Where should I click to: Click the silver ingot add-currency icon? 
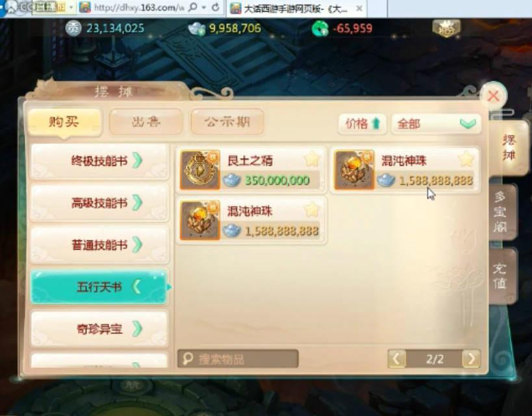(x=197, y=29)
